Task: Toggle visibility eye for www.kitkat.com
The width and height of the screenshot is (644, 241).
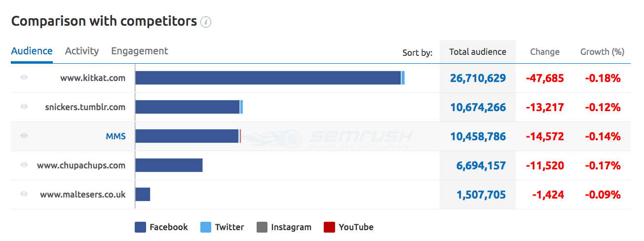Action: click(x=24, y=78)
